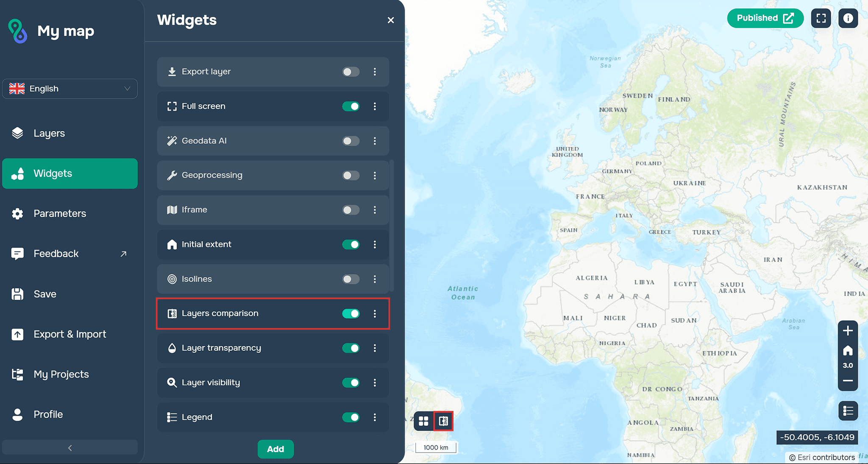Open the basemap gallery grid icon
868x464 pixels.
[423, 421]
